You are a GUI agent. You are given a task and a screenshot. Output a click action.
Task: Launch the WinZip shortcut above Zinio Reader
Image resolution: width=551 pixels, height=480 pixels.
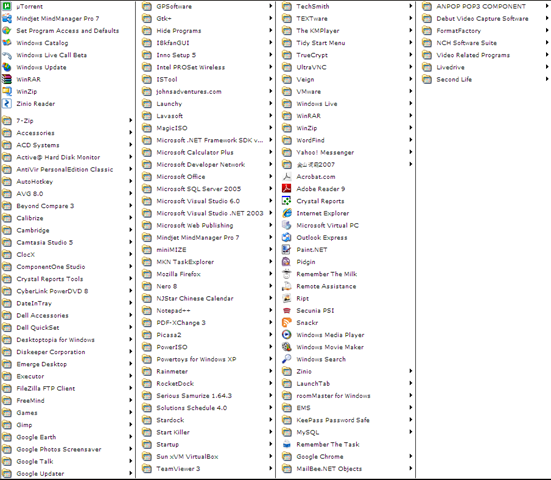68,91
